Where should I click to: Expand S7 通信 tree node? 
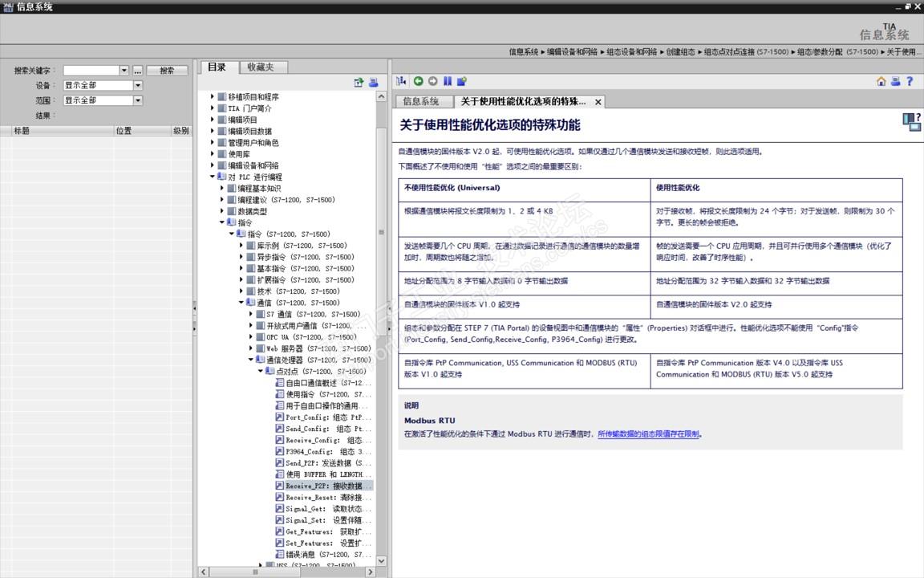point(250,314)
